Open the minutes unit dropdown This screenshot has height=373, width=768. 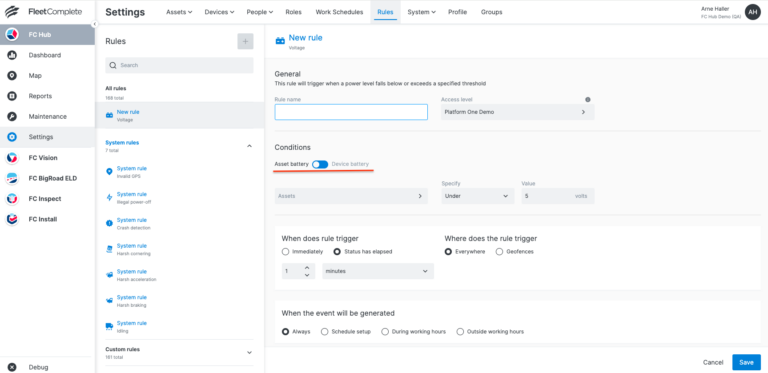coord(378,271)
